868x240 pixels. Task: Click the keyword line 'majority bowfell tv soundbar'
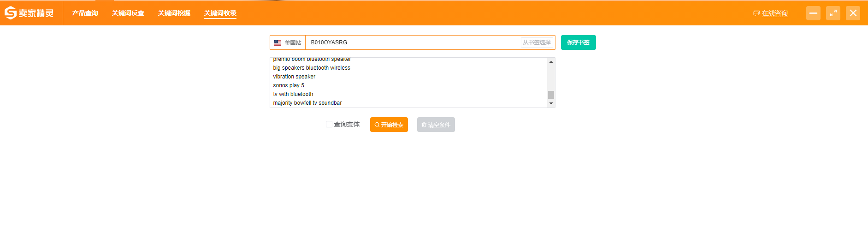click(x=307, y=103)
